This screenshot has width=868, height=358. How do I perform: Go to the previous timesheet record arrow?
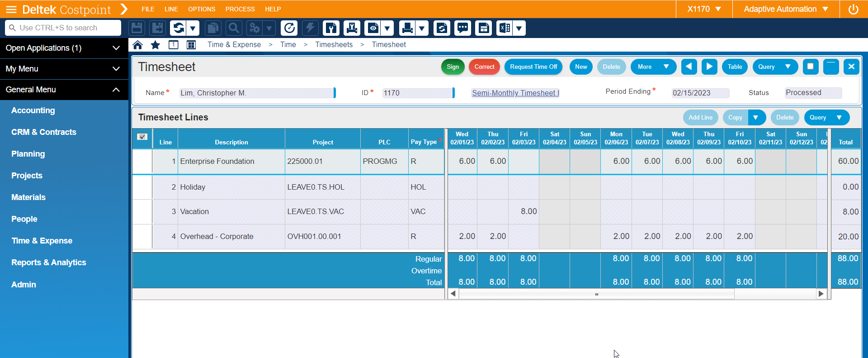point(689,67)
